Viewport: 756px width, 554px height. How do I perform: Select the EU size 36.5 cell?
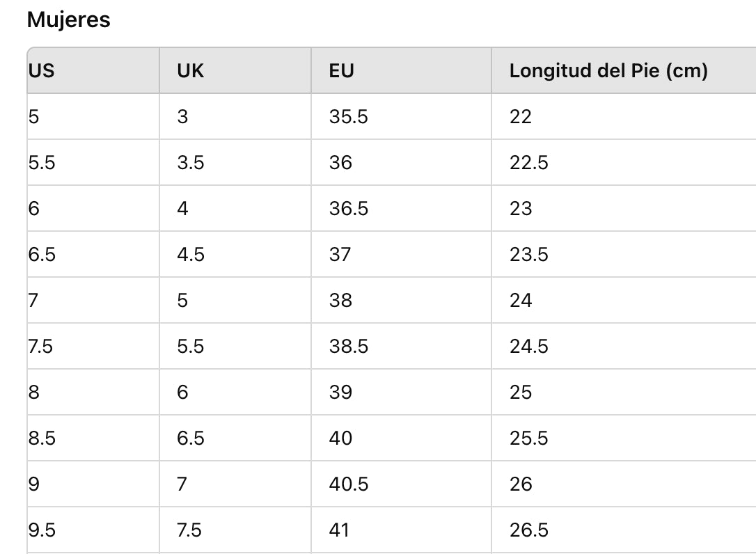point(348,208)
